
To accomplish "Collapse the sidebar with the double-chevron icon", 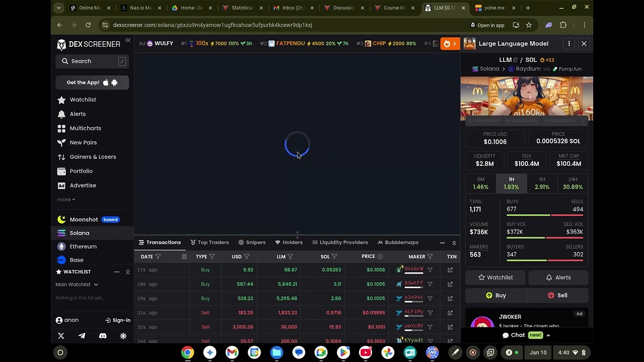I will (x=128, y=40).
